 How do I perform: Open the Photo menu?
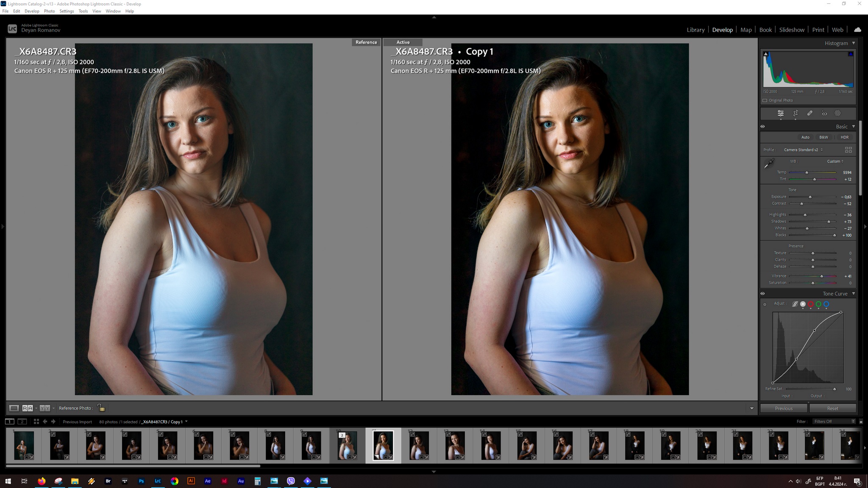pos(49,11)
